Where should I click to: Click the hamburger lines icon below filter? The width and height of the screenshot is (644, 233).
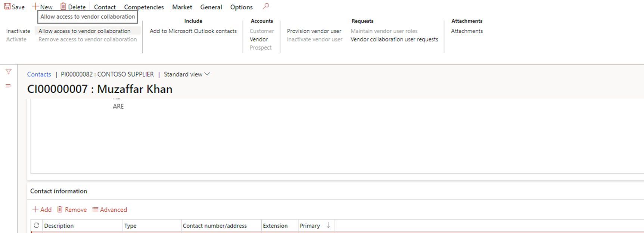click(x=8, y=86)
